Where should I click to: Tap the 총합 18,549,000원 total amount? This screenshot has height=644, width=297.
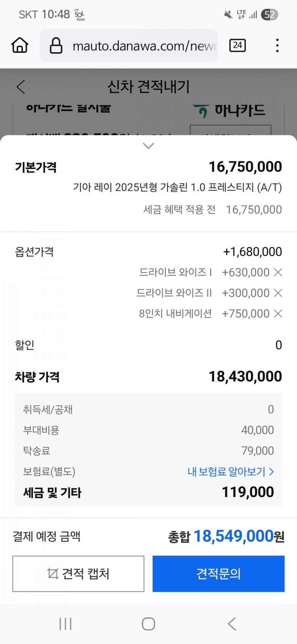pos(226,536)
